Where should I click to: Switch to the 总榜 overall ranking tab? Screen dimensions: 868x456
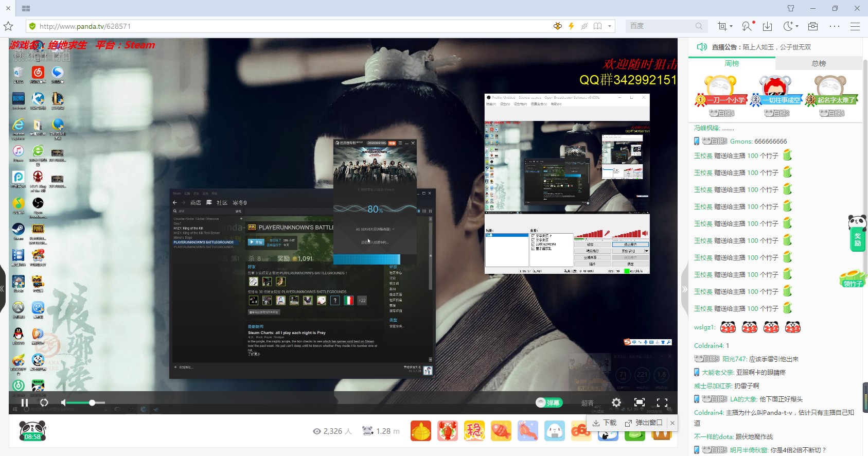(x=819, y=63)
